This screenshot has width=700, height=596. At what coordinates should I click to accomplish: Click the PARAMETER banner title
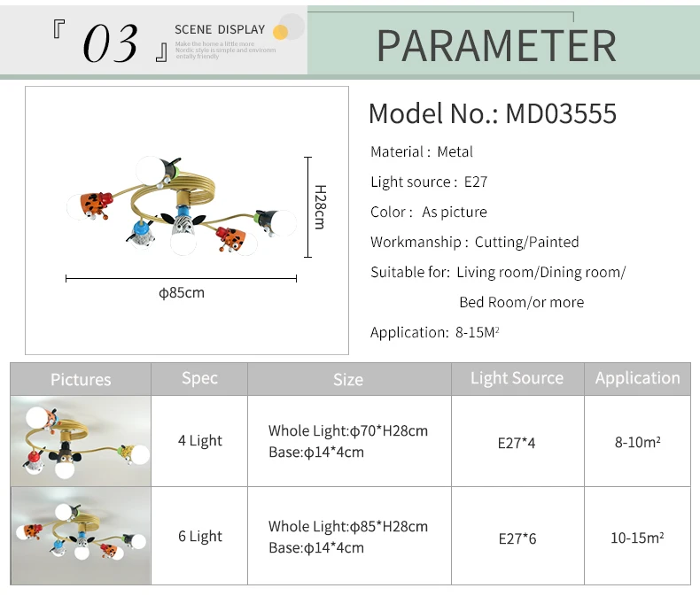[x=496, y=45]
